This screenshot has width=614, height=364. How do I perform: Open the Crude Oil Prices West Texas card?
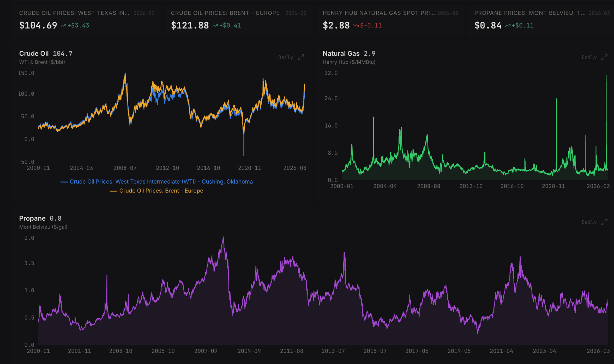87,20
